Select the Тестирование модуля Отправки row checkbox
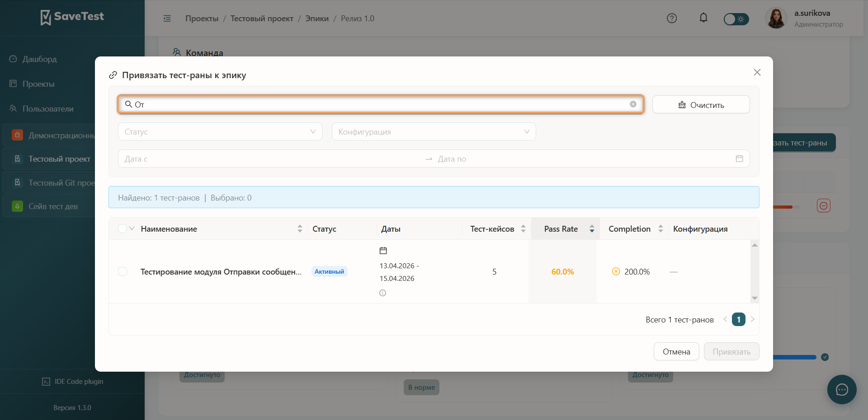 coord(123,271)
